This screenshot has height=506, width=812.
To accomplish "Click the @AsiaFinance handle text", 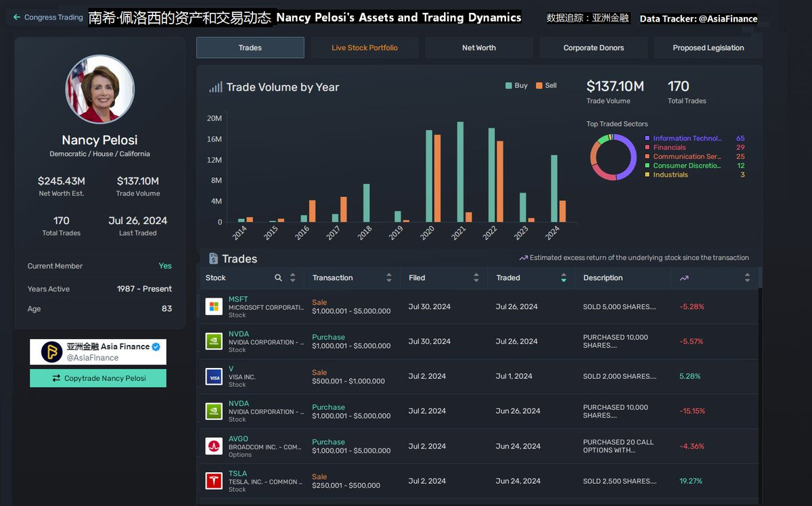I will pyautogui.click(x=92, y=358).
